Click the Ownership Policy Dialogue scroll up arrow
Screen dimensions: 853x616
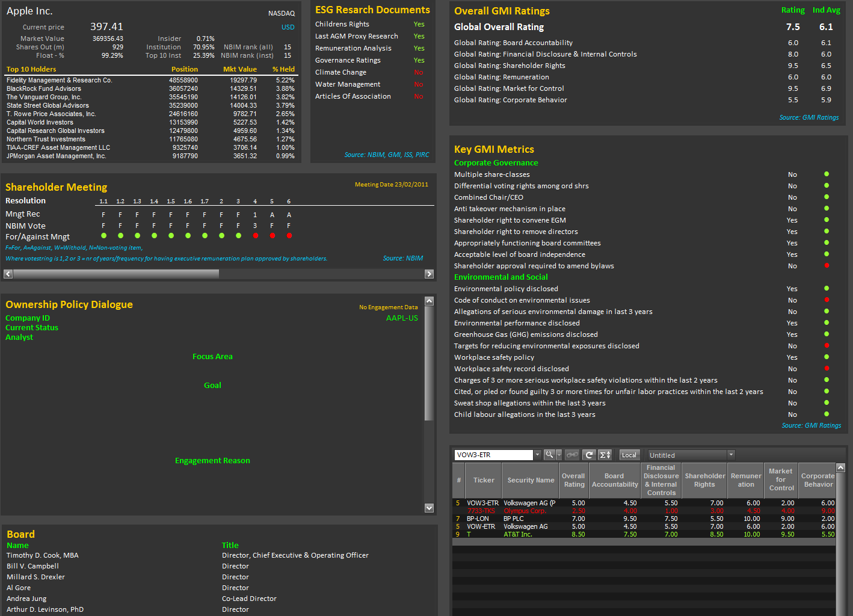pyautogui.click(x=429, y=301)
